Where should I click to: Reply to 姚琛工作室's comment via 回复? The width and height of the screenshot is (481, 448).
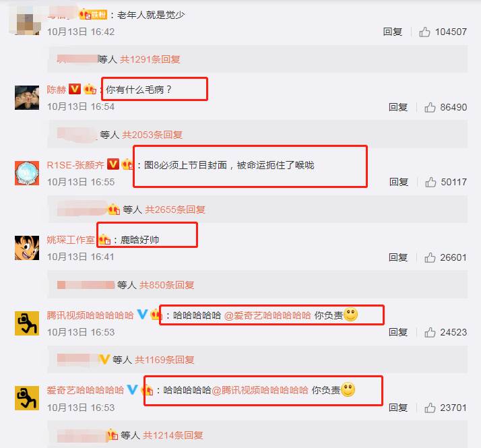click(x=398, y=257)
